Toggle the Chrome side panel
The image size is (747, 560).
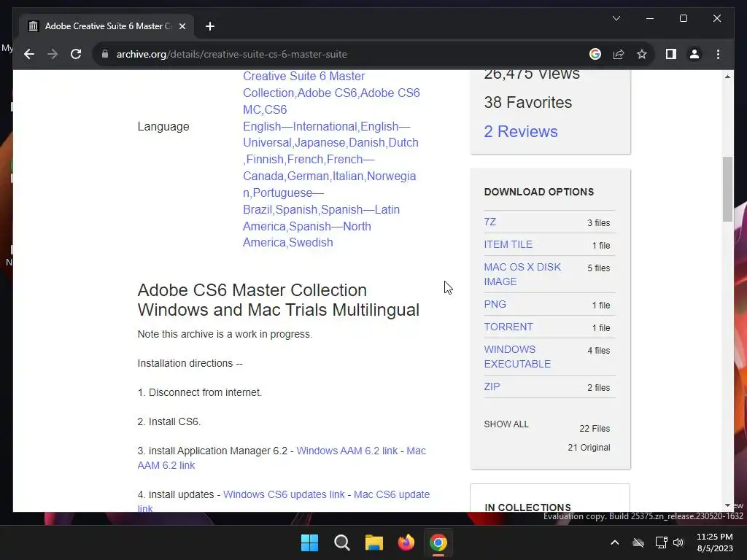(x=671, y=54)
